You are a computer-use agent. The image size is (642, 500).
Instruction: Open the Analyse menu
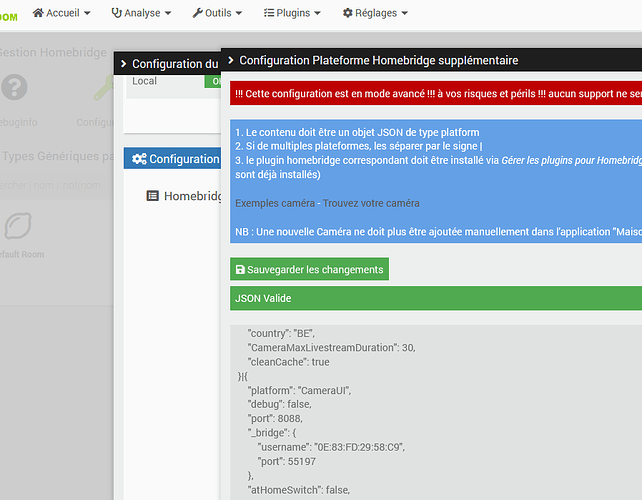coord(141,13)
